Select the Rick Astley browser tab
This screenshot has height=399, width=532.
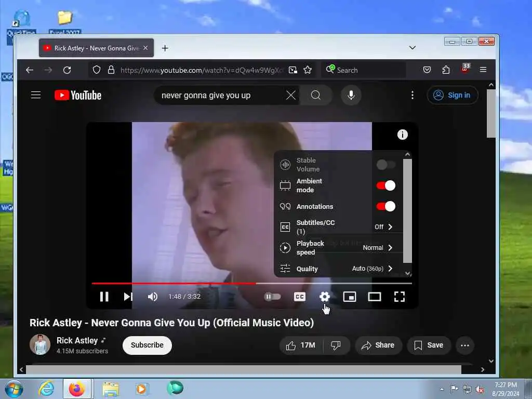(x=96, y=48)
